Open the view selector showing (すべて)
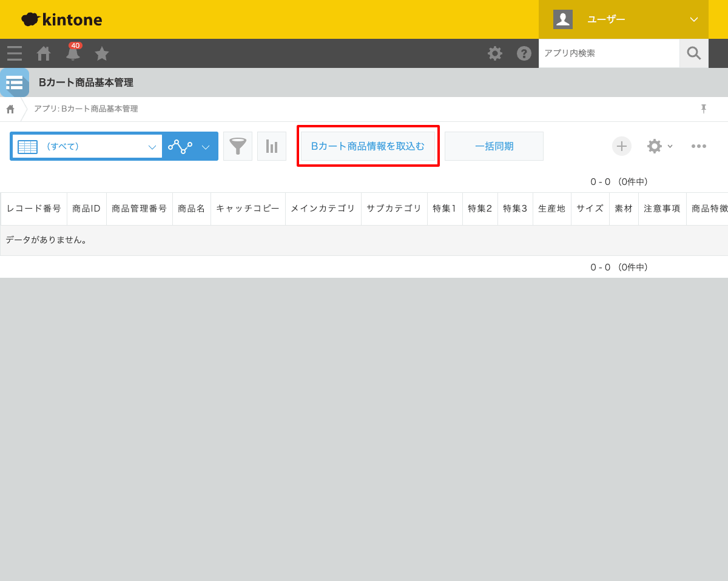 (87, 146)
